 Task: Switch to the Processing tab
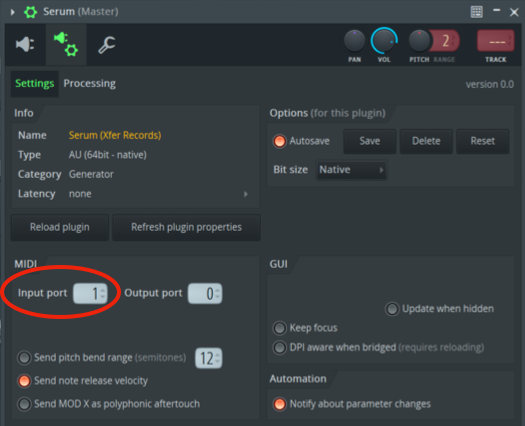pos(89,83)
